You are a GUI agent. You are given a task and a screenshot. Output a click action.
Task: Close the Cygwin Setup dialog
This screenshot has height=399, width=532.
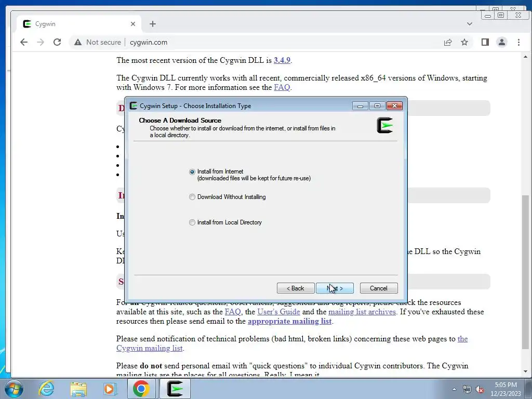(x=394, y=106)
